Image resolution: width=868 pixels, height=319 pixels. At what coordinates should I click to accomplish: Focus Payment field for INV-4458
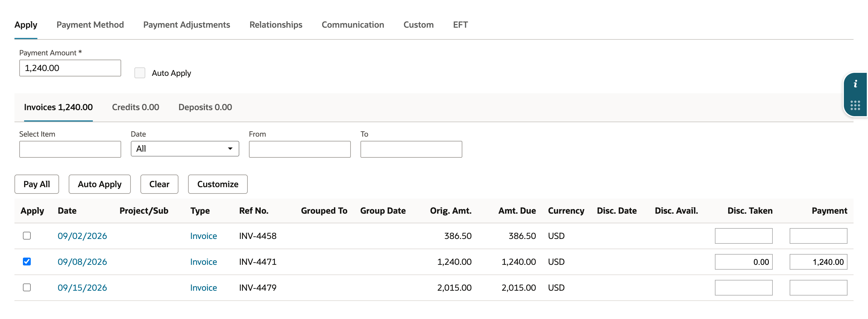point(819,236)
